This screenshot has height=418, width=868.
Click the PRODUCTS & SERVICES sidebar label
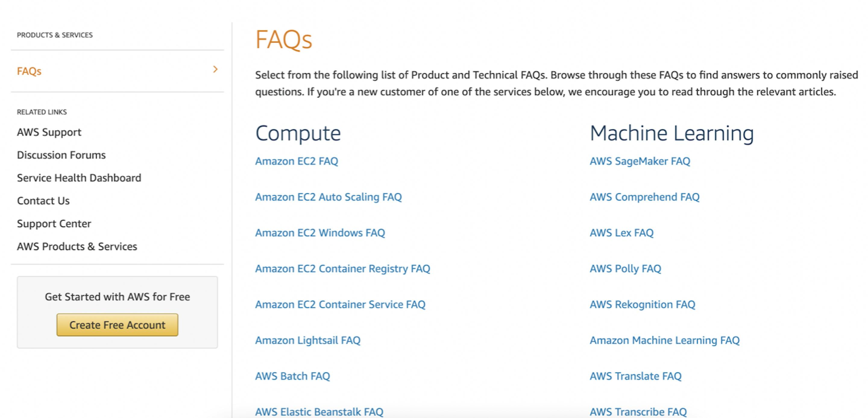point(55,35)
